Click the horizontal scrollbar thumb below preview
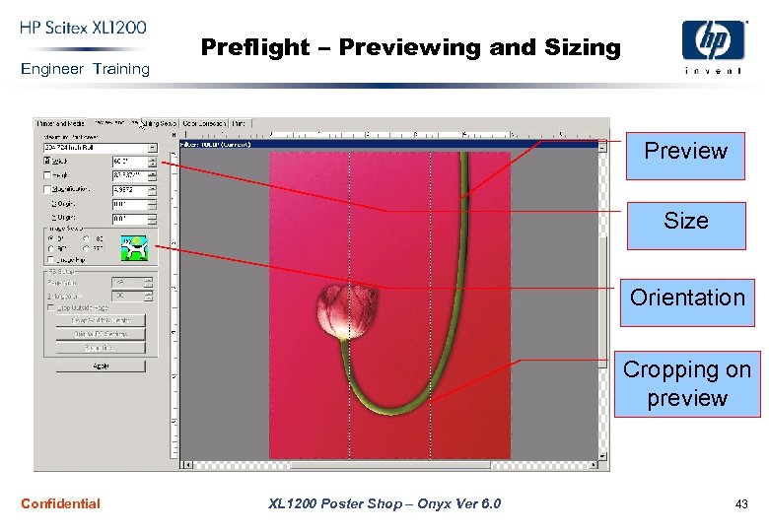 pyautogui.click(x=390, y=464)
